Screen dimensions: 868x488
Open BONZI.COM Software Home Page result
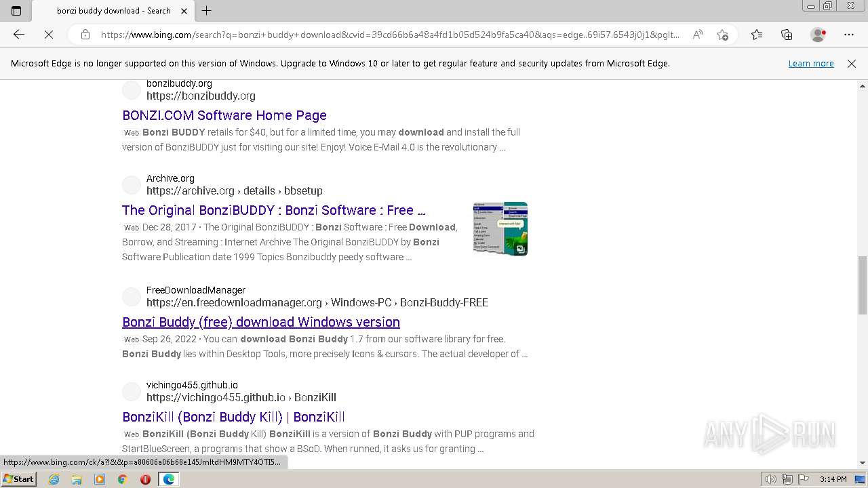[x=224, y=115]
